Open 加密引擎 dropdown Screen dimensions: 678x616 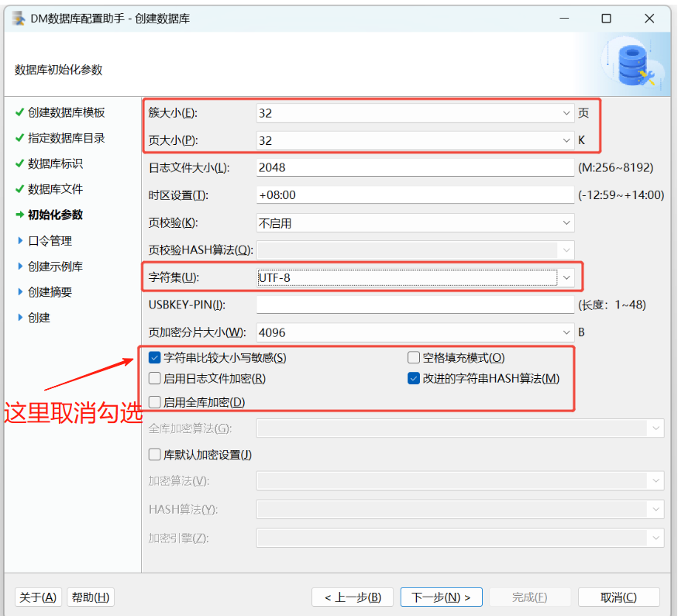tap(460, 539)
